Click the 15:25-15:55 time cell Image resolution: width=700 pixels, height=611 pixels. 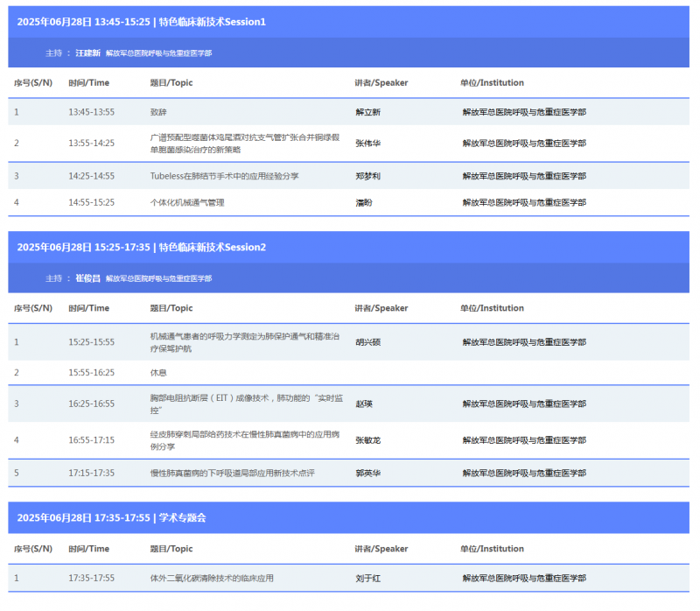click(92, 342)
